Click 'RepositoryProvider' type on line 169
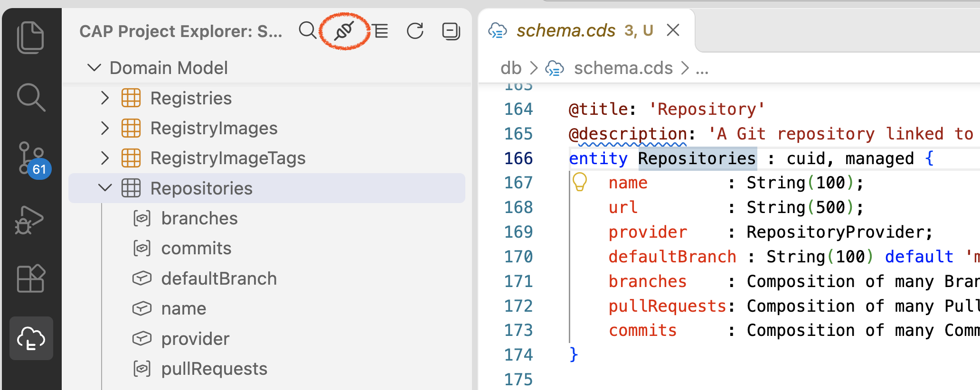The image size is (980, 390). click(x=836, y=232)
